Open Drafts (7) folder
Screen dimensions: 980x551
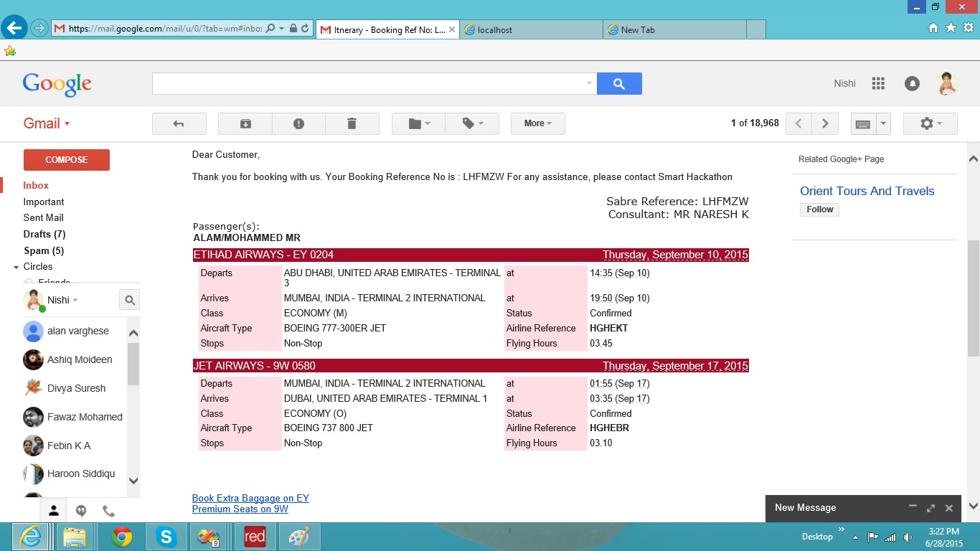tap(44, 234)
